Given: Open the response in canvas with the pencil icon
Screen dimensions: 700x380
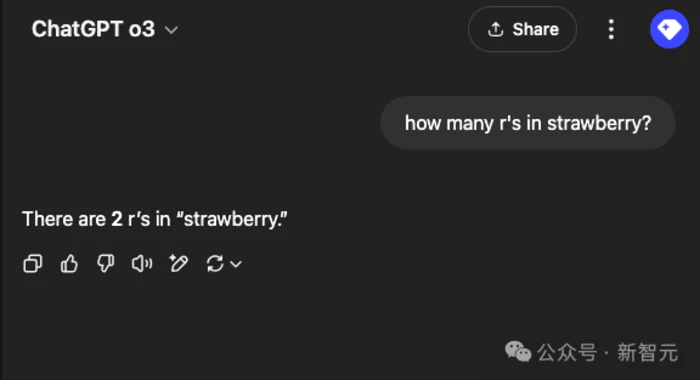Looking at the screenshot, I should click(179, 263).
